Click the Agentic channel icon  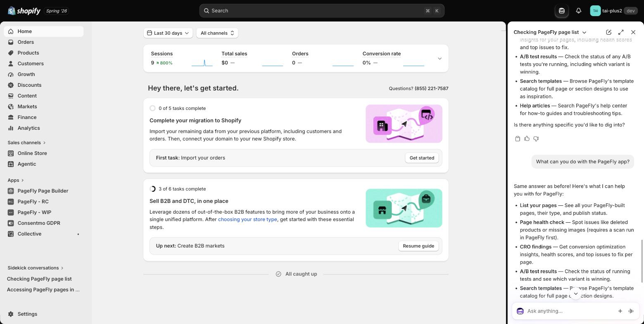[11, 164]
